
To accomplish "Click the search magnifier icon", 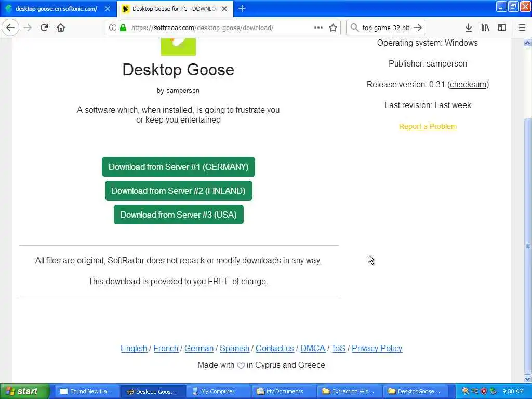I will (x=354, y=28).
